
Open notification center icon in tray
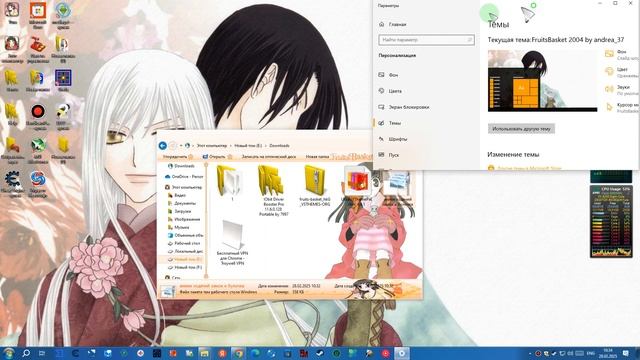click(x=626, y=353)
